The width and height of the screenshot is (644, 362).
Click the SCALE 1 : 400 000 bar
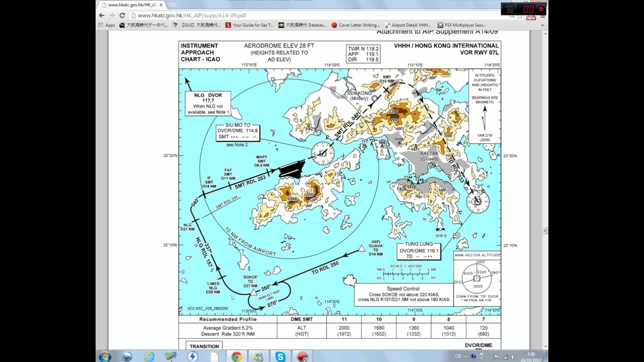coord(407,271)
